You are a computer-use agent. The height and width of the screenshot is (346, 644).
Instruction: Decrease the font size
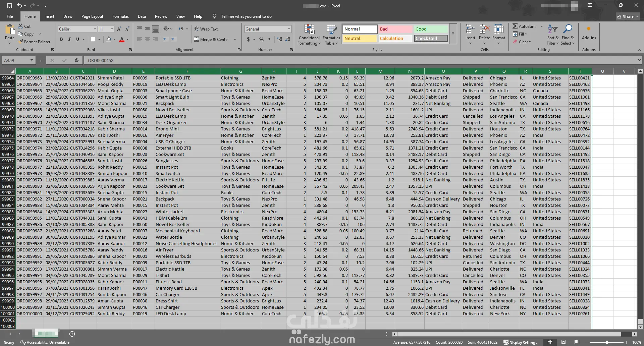(x=127, y=29)
